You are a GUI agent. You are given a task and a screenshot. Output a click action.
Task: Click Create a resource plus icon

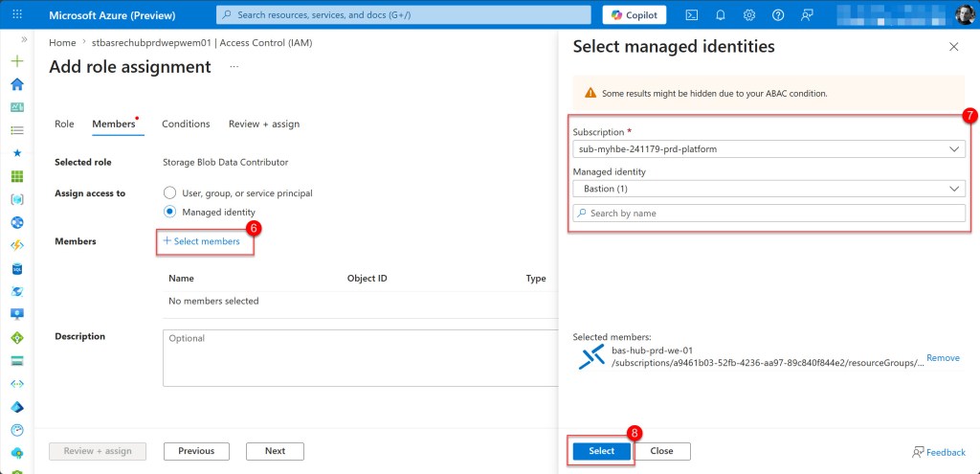click(16, 60)
